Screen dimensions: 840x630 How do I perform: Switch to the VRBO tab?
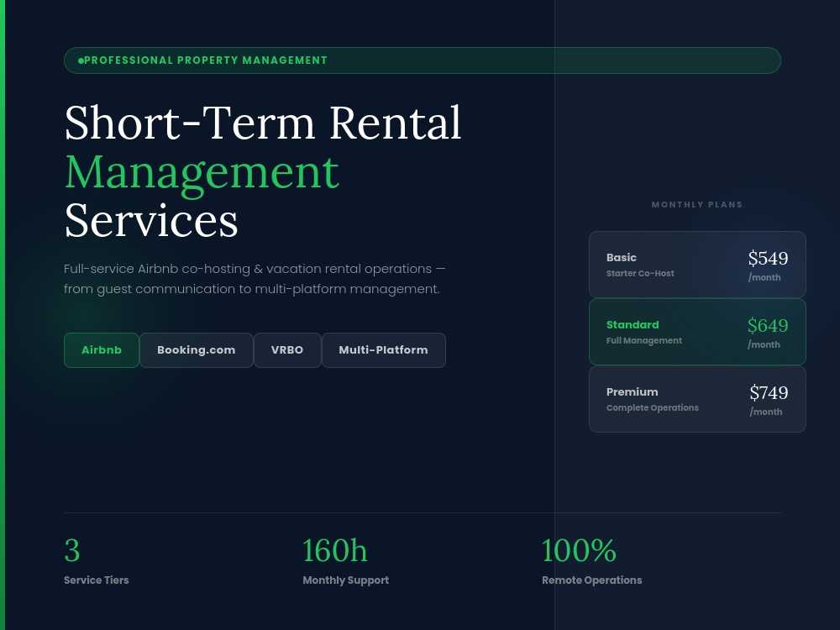[x=287, y=349]
